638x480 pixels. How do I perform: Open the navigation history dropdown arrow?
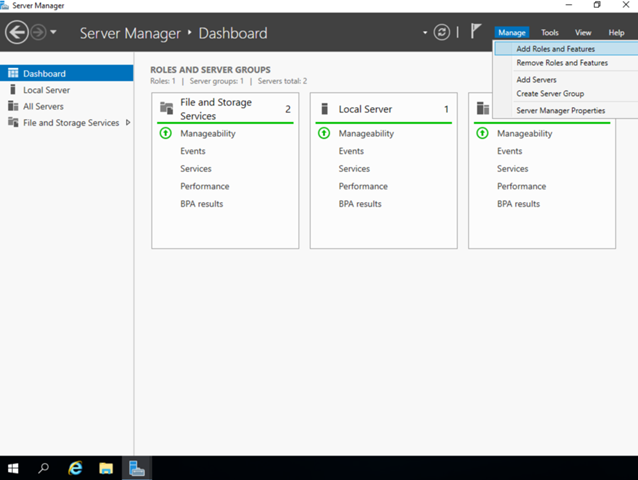click(53, 32)
